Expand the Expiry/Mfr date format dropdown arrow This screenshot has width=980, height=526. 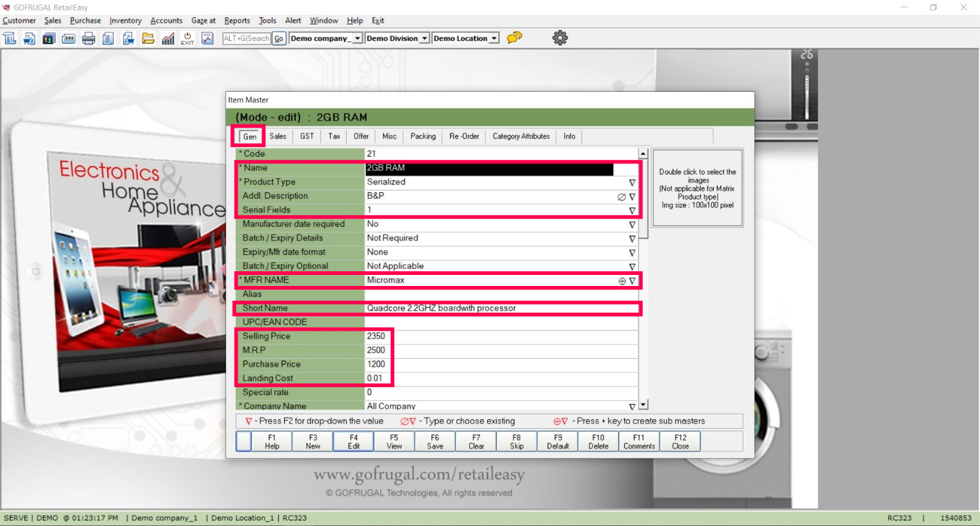(632, 253)
